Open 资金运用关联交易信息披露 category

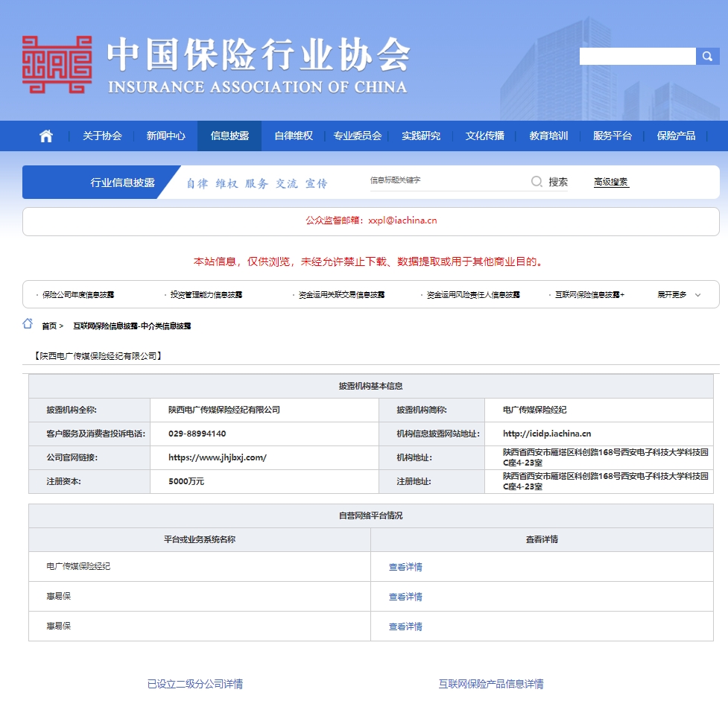(341, 295)
